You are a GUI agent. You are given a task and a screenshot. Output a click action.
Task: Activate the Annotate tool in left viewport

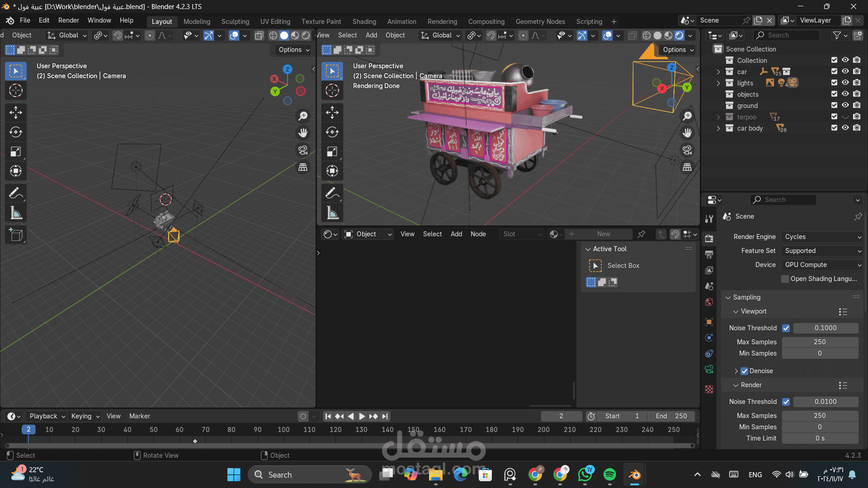(16, 193)
